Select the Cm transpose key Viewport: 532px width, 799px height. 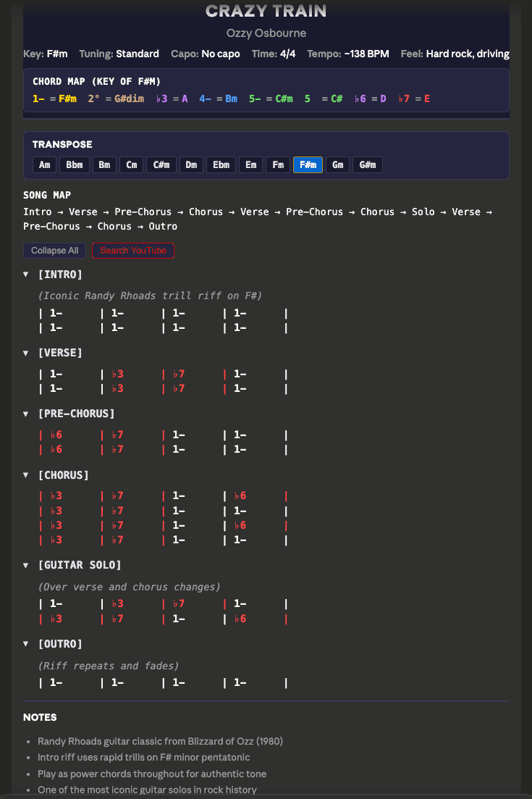pyautogui.click(x=131, y=164)
